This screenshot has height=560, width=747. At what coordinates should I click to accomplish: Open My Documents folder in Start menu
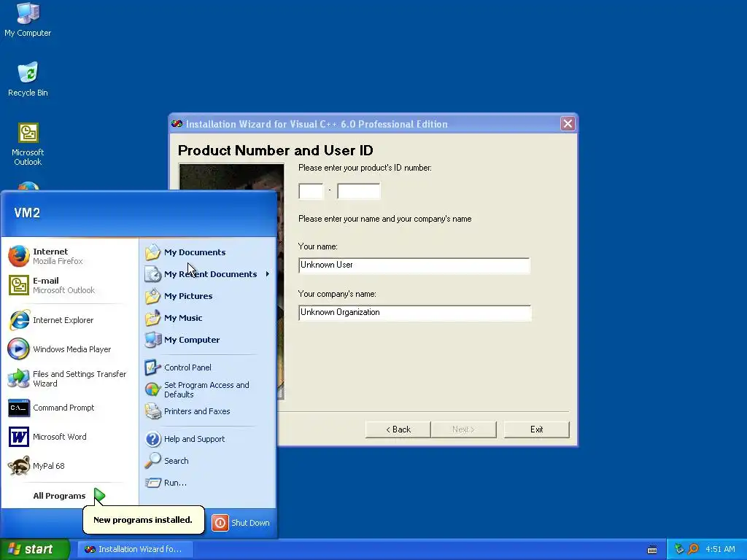207,252
